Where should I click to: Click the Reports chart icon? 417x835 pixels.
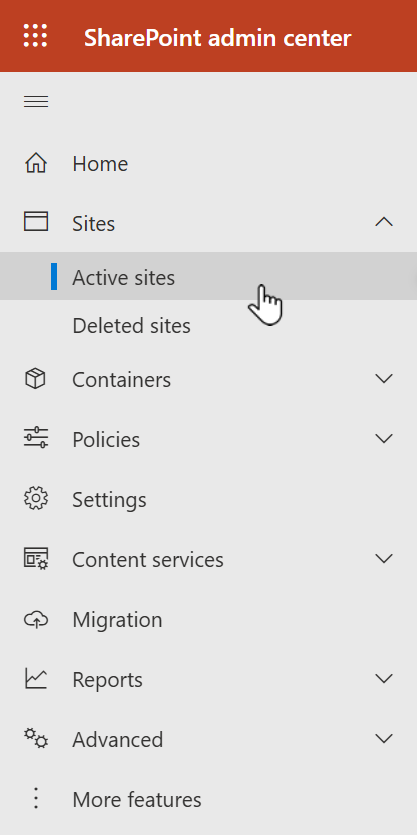36,679
